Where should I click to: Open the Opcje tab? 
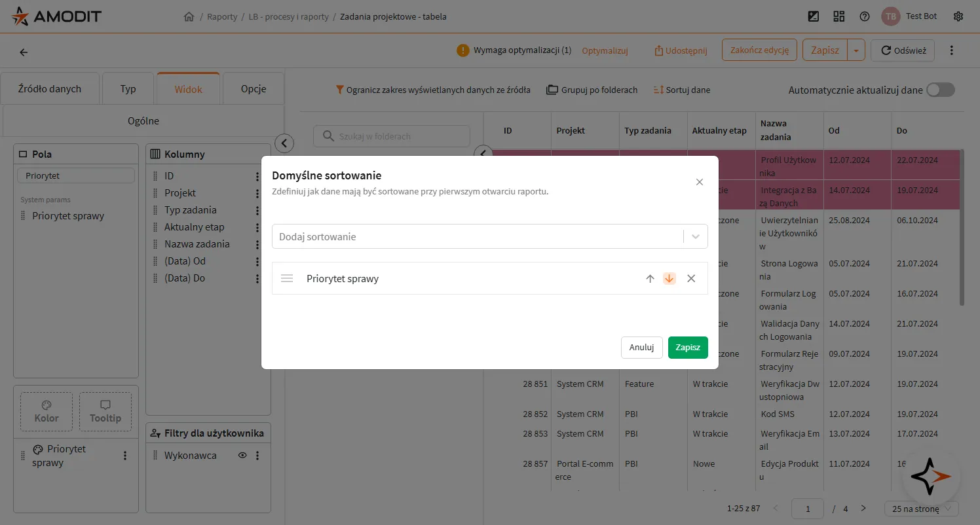(x=254, y=88)
